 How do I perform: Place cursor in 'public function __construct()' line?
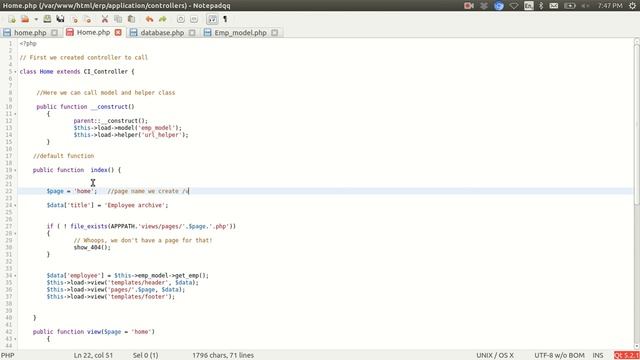point(85,107)
